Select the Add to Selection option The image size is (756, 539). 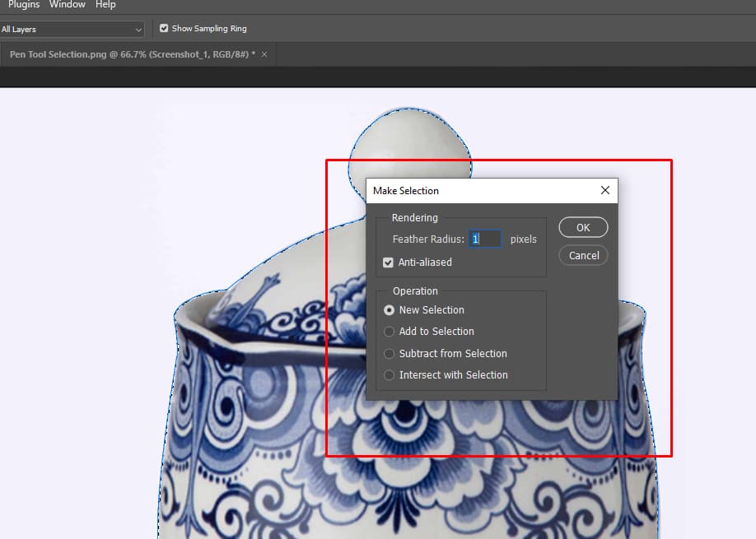(x=389, y=332)
